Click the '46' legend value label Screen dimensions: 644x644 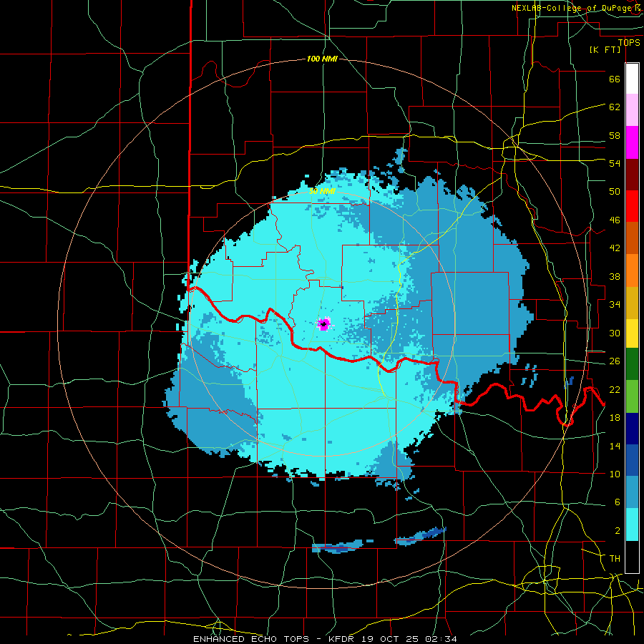click(615, 220)
